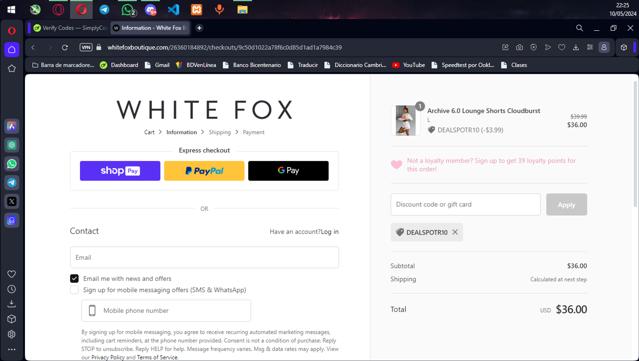Open the Gmail bookmark
The height and width of the screenshot is (361, 639).
[x=157, y=65]
